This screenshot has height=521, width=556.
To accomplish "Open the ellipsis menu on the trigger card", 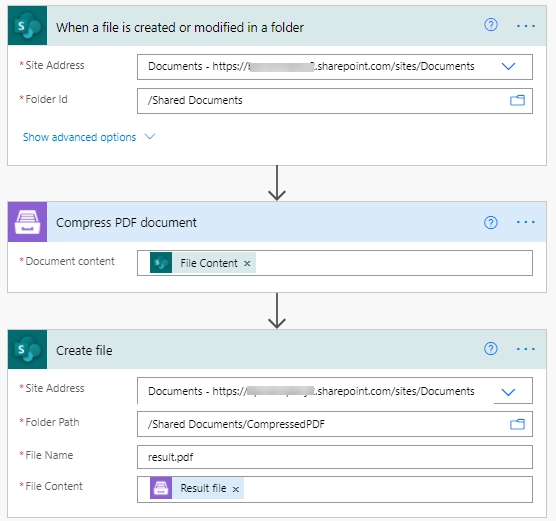I will (526, 26).
